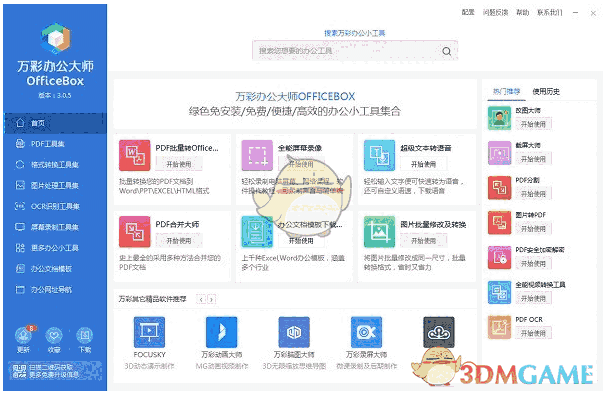Screen dimensions: 604x393
Task: Open the 万彩脑图大师 software icon
Action: coord(294,332)
